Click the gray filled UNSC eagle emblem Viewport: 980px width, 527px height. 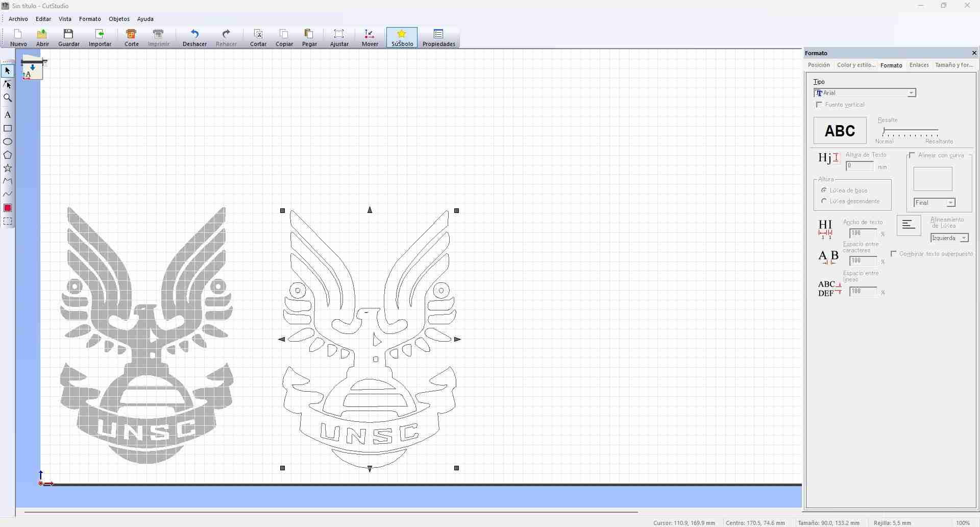click(146, 335)
